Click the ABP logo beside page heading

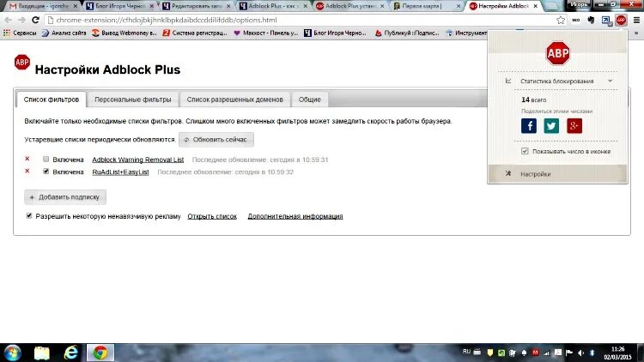21,63
